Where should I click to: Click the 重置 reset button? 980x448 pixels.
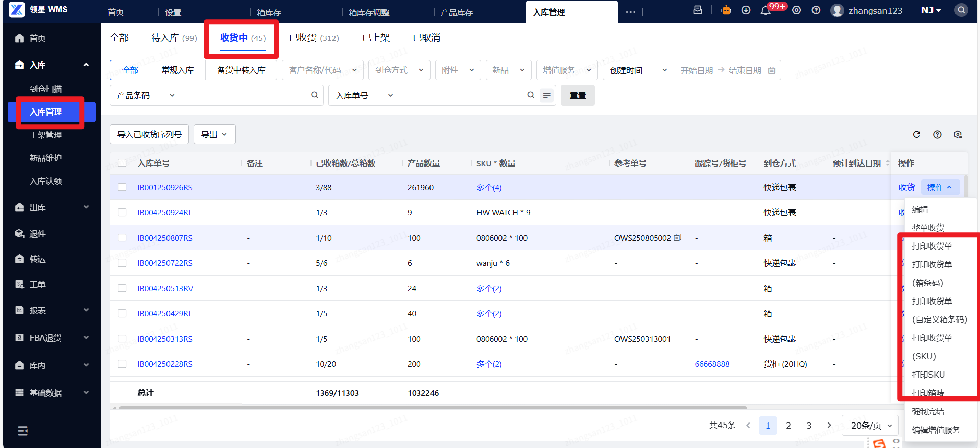578,95
